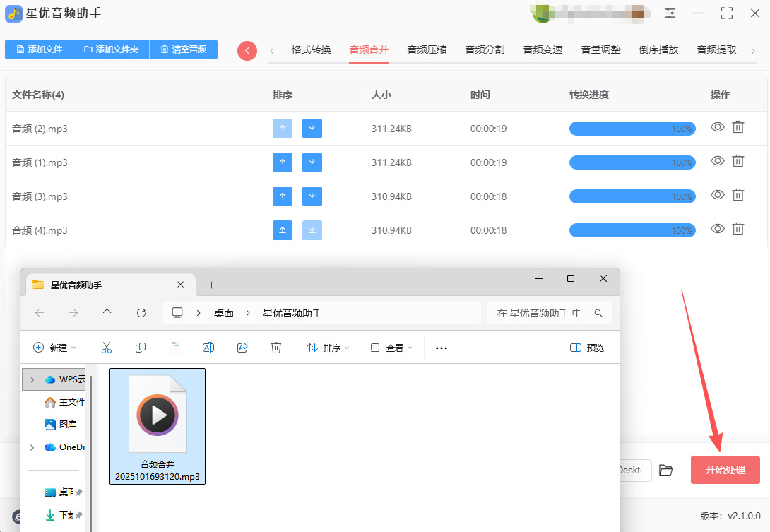
Task: Move 音频 (1).mp3 up in order
Action: point(283,162)
